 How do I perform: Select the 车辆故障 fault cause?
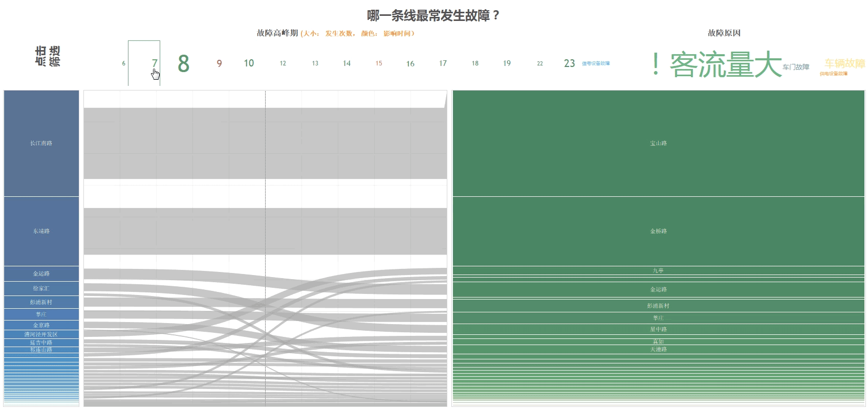point(844,63)
